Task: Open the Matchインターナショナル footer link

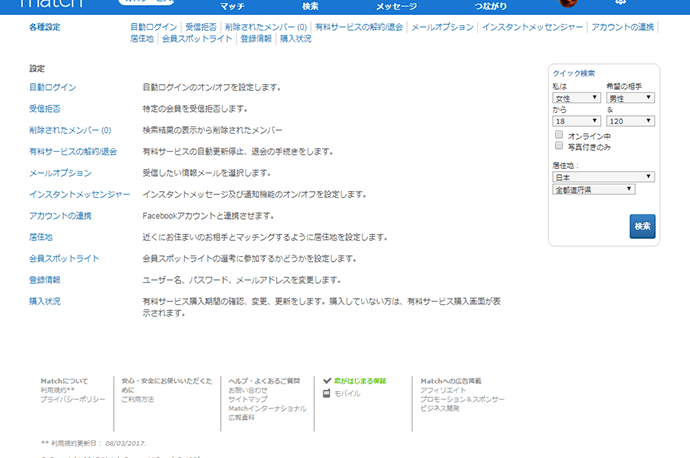Action: click(268, 409)
